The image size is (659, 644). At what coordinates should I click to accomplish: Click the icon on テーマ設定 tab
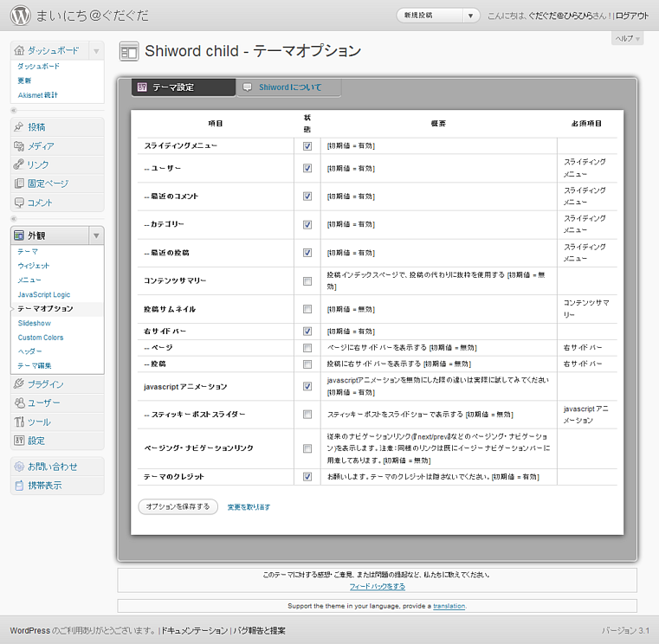[142, 87]
